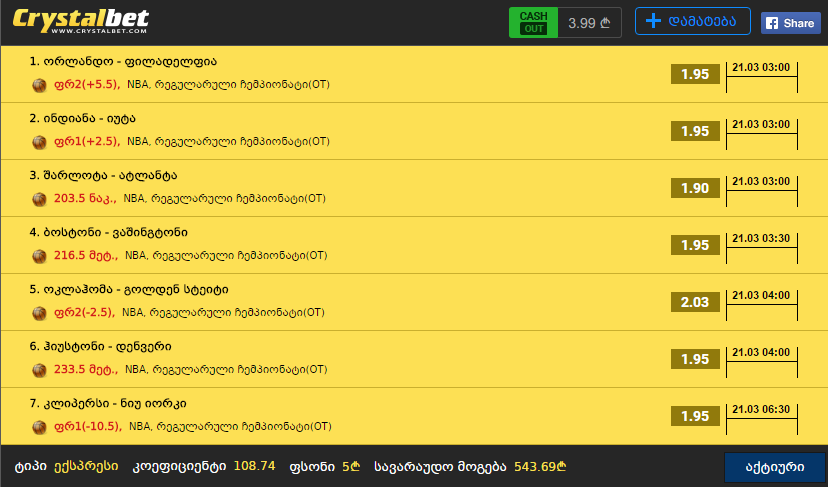Select match 6. ჰიუსტონი - დენვერი
Image resolution: width=828 pixels, height=487 pixels.
point(100,346)
